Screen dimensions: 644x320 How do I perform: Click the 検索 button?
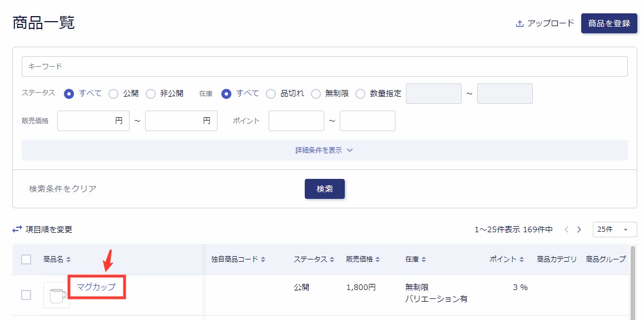[324, 189]
